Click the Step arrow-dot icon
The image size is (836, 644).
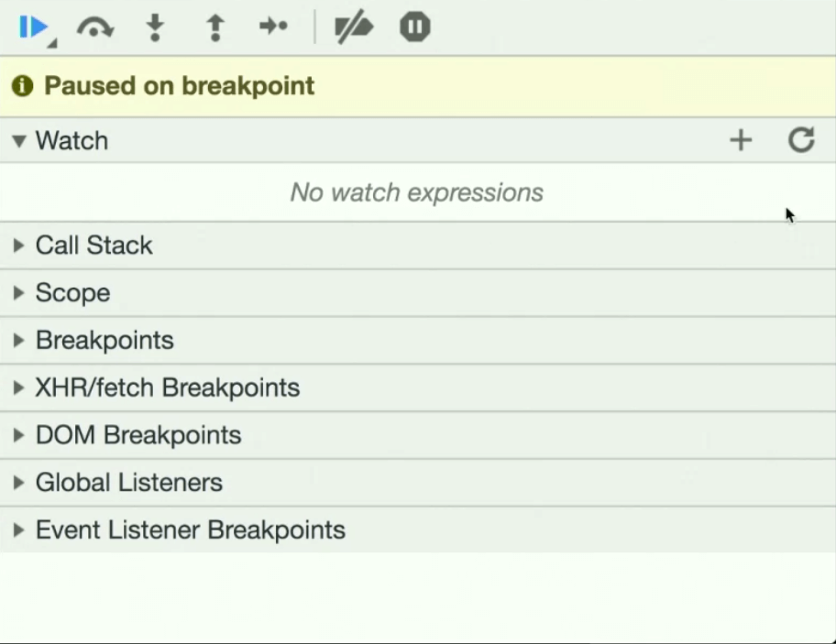pyautogui.click(x=273, y=26)
